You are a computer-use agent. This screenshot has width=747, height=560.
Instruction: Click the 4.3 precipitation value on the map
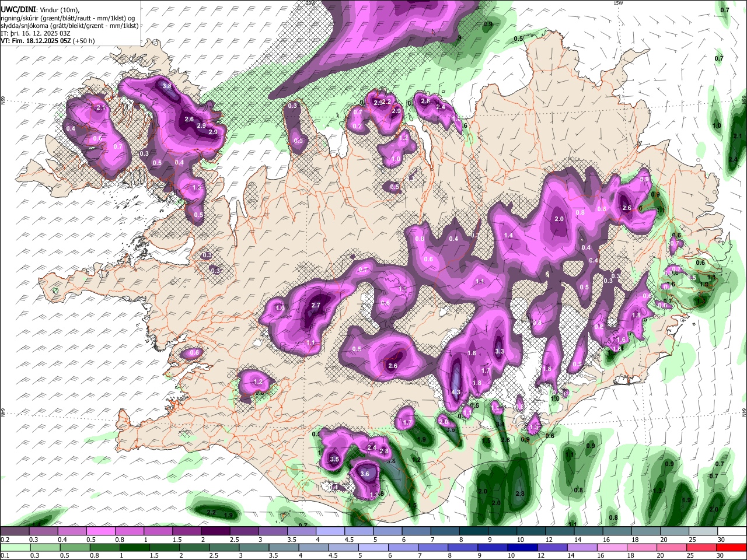(x=456, y=393)
